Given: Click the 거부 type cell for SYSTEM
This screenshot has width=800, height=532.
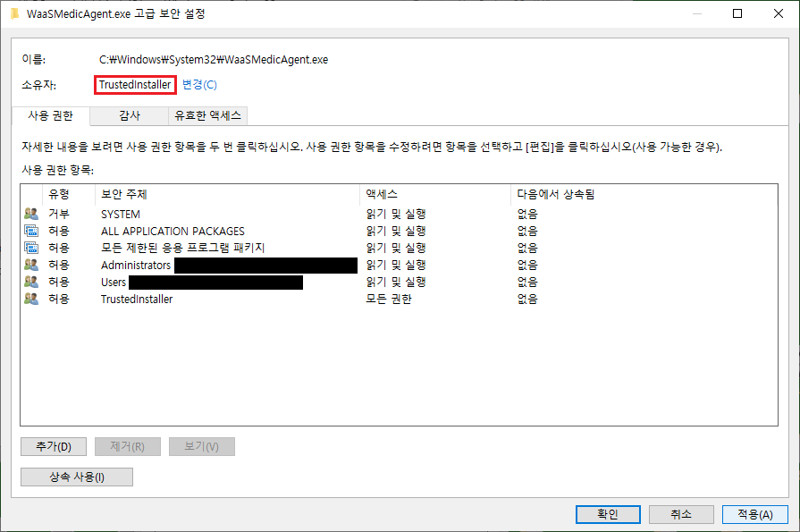Looking at the screenshot, I should [59, 215].
